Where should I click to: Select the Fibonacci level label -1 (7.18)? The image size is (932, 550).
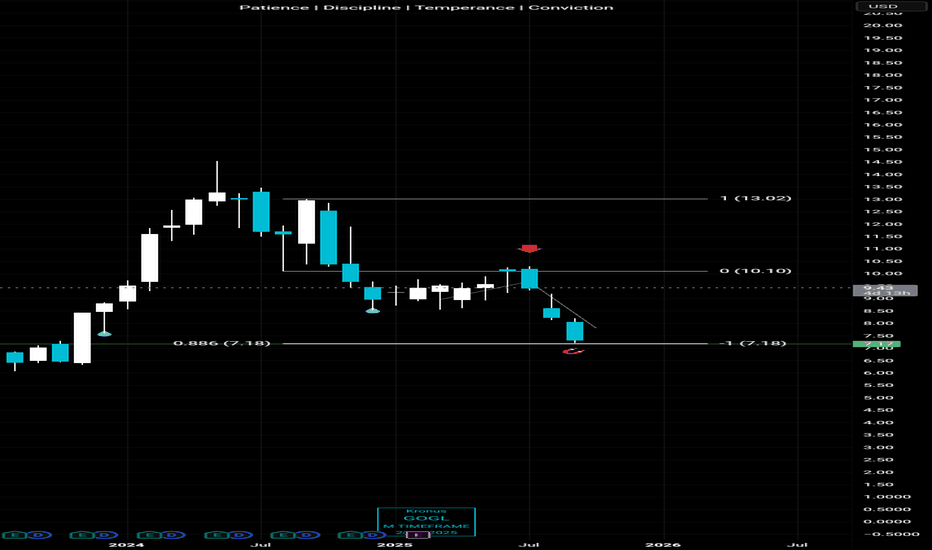click(x=752, y=343)
